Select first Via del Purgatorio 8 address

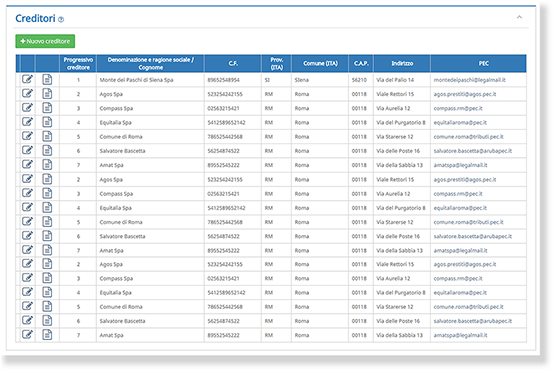click(x=401, y=122)
